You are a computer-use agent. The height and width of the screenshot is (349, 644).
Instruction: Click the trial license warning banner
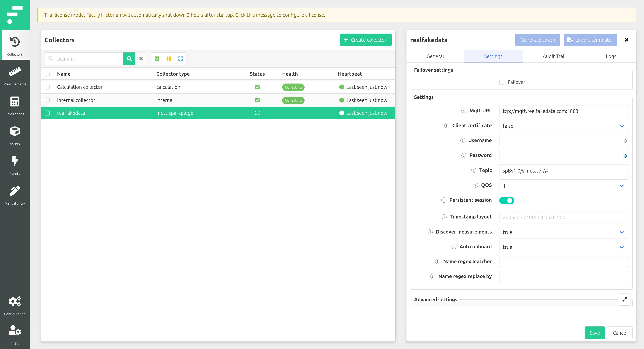pos(337,15)
